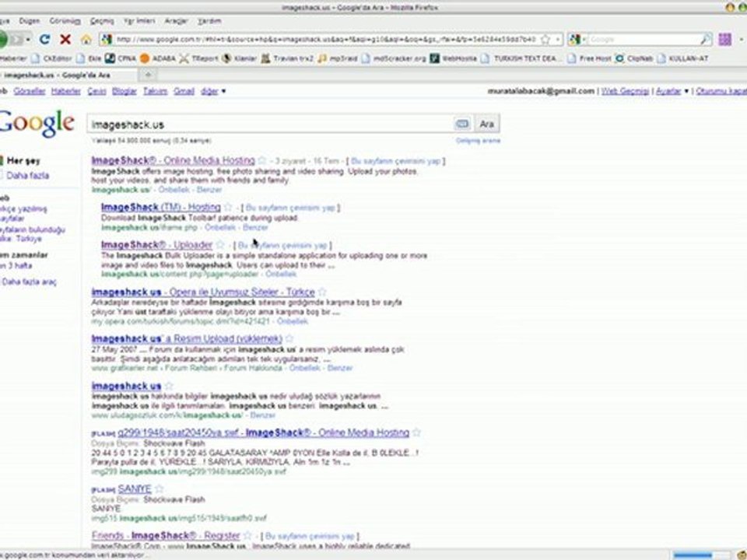Open a new tab with the plus button

148,75
